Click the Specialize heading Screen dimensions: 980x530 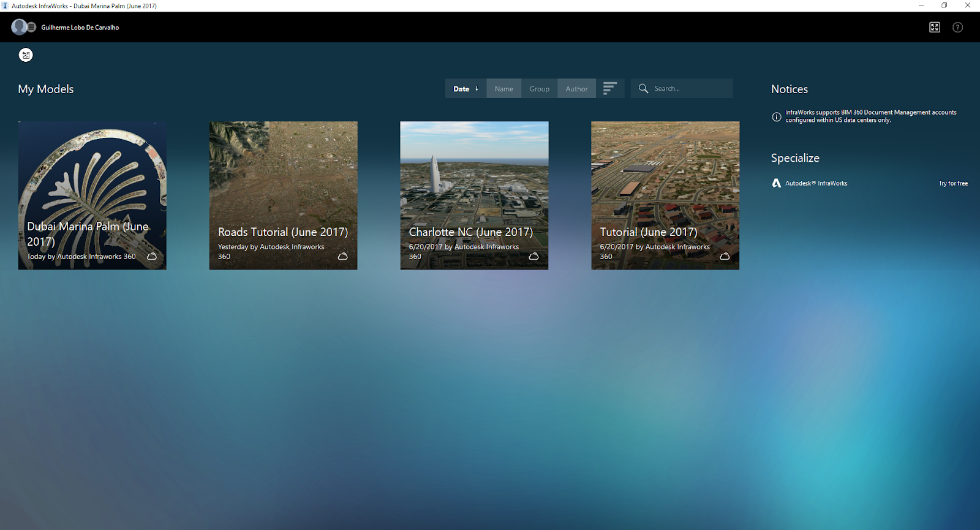coord(795,158)
